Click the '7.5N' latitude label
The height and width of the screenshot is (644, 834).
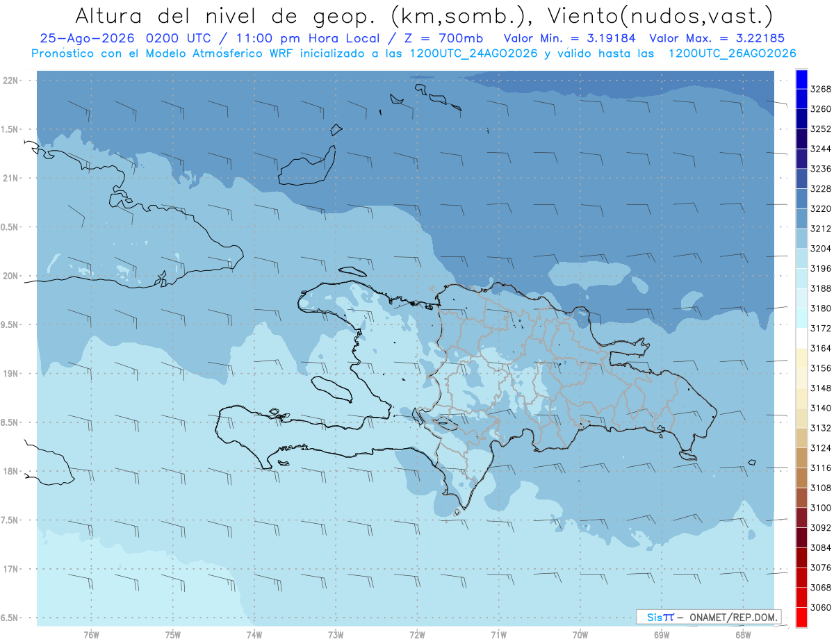click(x=10, y=520)
